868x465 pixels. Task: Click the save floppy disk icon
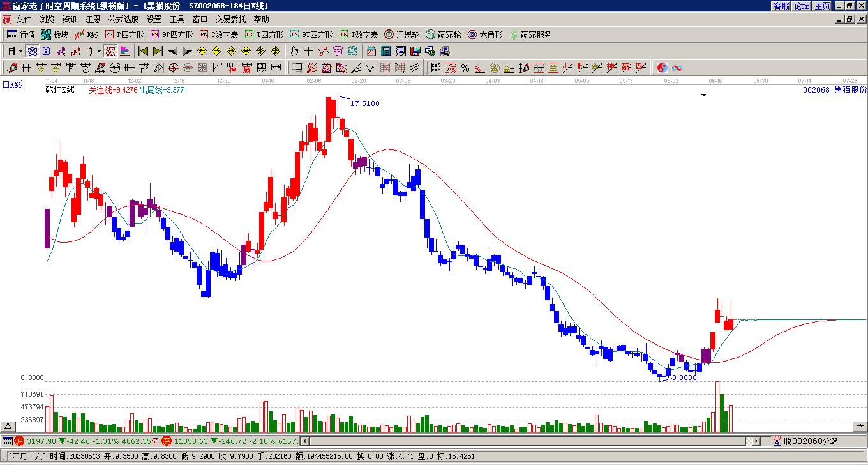415,51
